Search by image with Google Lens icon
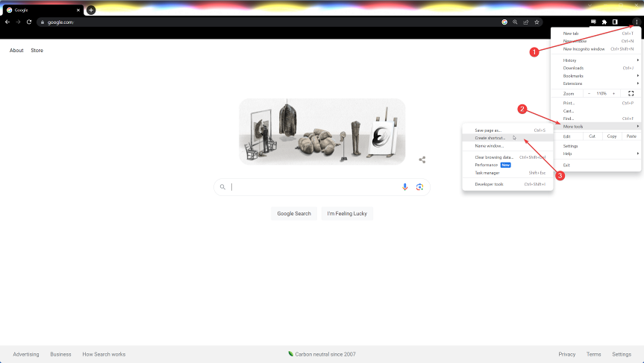The height and width of the screenshot is (363, 644). point(419,187)
